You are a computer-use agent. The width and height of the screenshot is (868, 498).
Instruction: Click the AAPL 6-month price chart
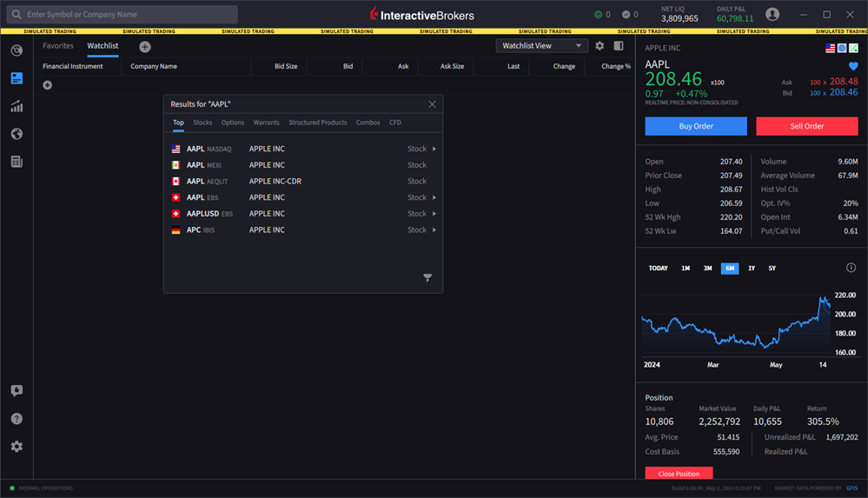coord(736,324)
